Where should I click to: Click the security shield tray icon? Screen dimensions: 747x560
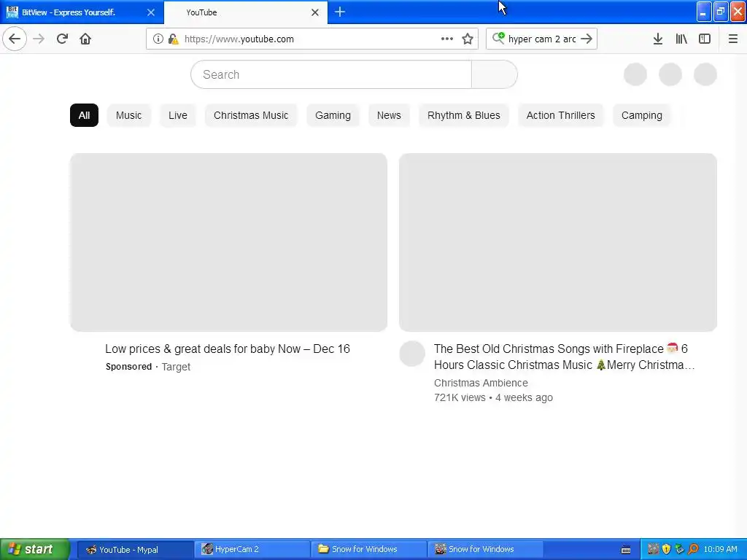point(667,550)
